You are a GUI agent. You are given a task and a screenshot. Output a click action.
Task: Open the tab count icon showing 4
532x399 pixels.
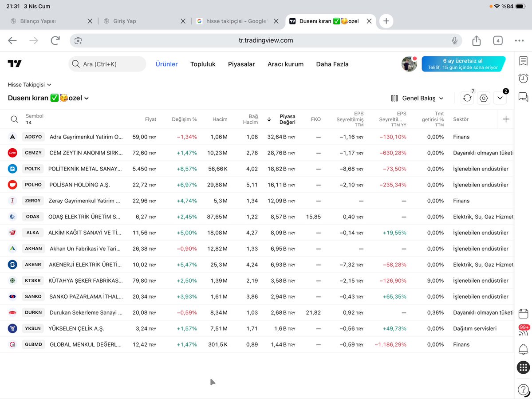(x=498, y=41)
